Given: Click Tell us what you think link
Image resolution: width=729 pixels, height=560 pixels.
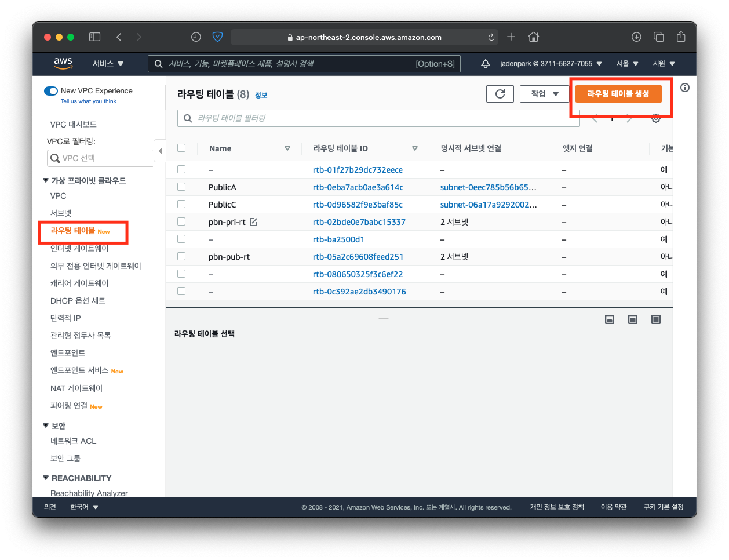Looking at the screenshot, I should click(x=89, y=101).
